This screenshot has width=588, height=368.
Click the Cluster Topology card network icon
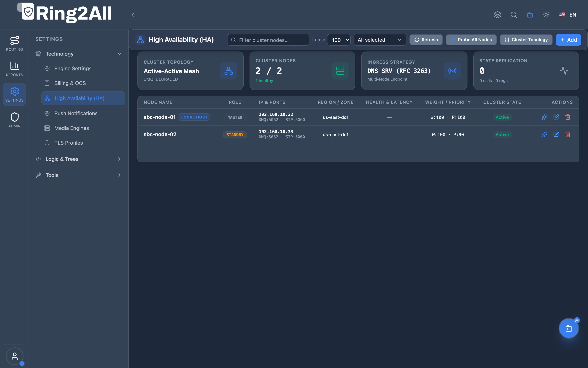(228, 71)
